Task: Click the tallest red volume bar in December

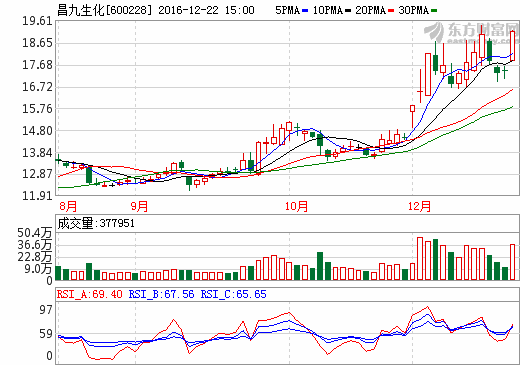Action: [420, 259]
